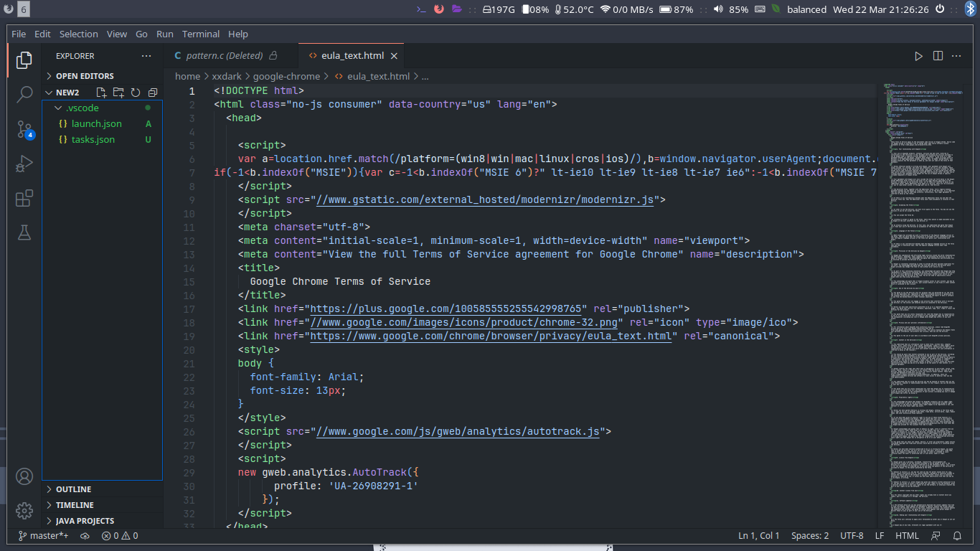Image resolution: width=980 pixels, height=551 pixels.
Task: Open the Manage gear menu
Action: click(24, 511)
